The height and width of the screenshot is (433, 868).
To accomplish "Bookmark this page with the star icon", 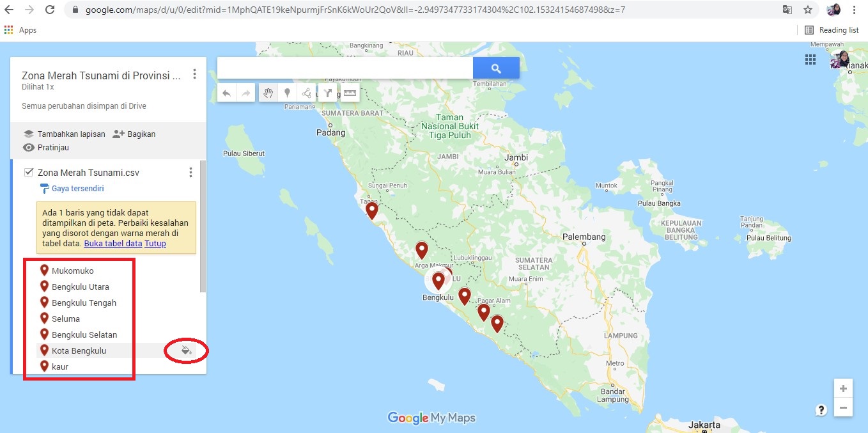I will coord(808,10).
